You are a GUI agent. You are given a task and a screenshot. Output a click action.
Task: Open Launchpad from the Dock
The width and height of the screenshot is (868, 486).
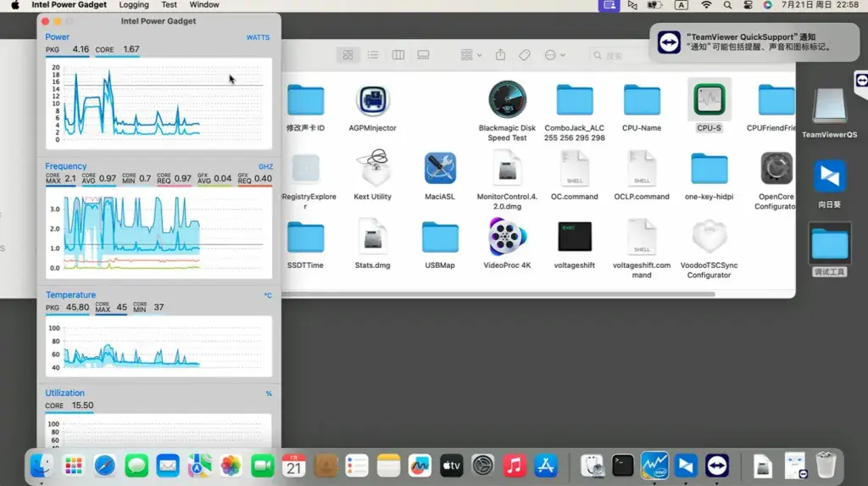click(x=73, y=466)
